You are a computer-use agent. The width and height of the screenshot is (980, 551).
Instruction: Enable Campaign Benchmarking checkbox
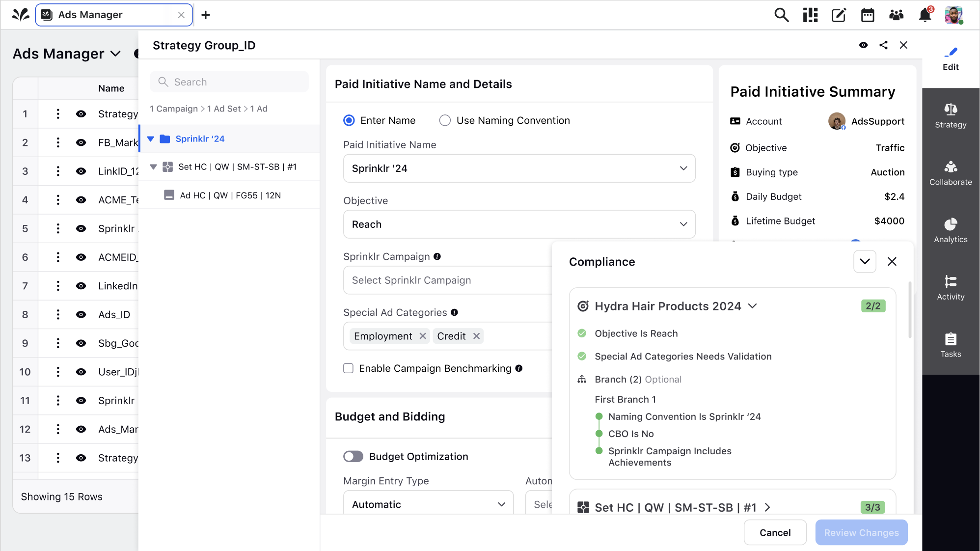[349, 368]
